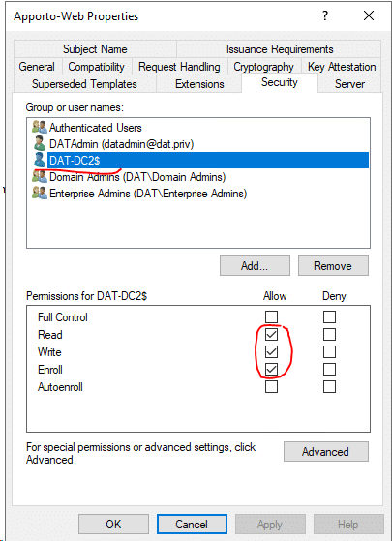Click the question mark help icon
This screenshot has height=541, width=392.
coord(324,15)
